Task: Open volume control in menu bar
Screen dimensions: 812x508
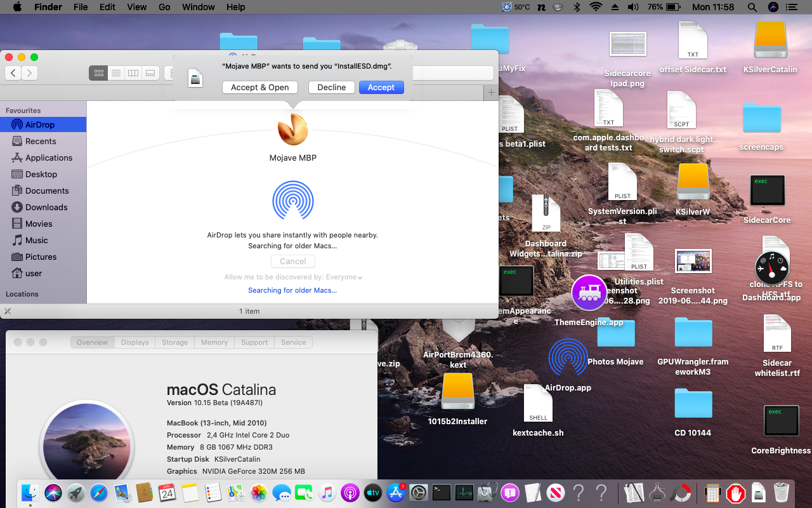Action: (x=633, y=7)
